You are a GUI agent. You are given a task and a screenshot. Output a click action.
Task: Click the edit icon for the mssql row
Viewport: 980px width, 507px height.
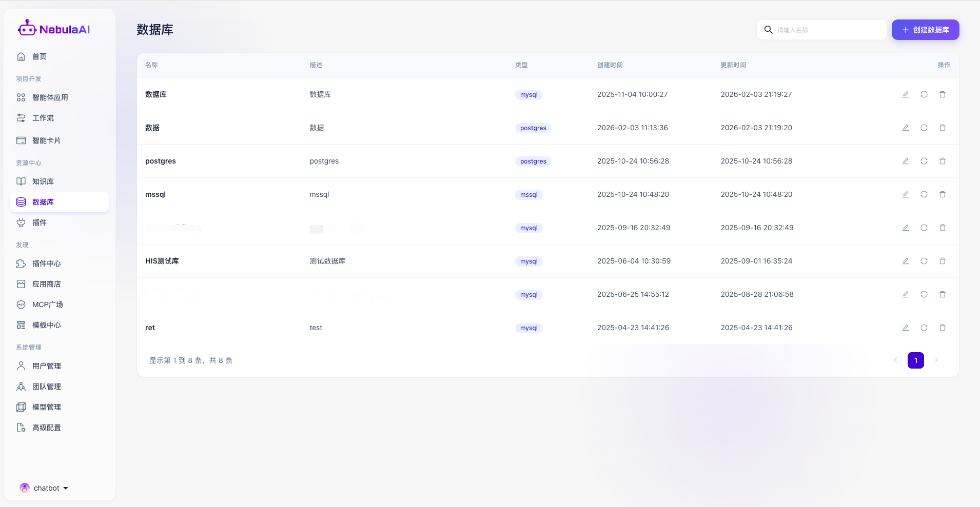[906, 194]
